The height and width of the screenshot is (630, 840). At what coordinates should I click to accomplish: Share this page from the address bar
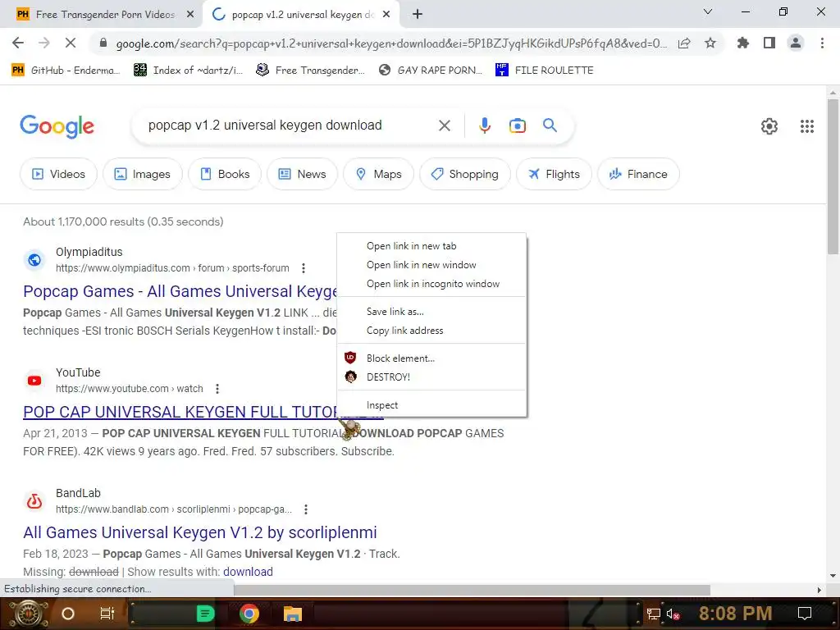(684, 43)
